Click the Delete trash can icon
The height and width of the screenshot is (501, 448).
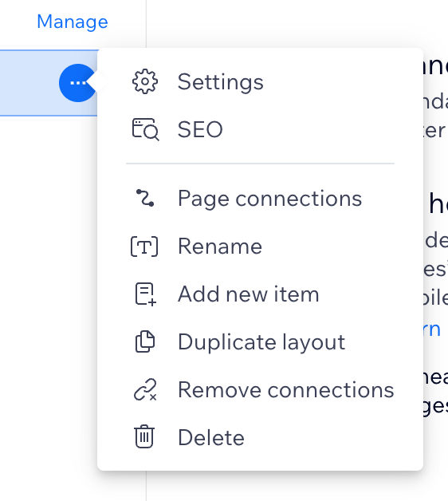[144, 436]
